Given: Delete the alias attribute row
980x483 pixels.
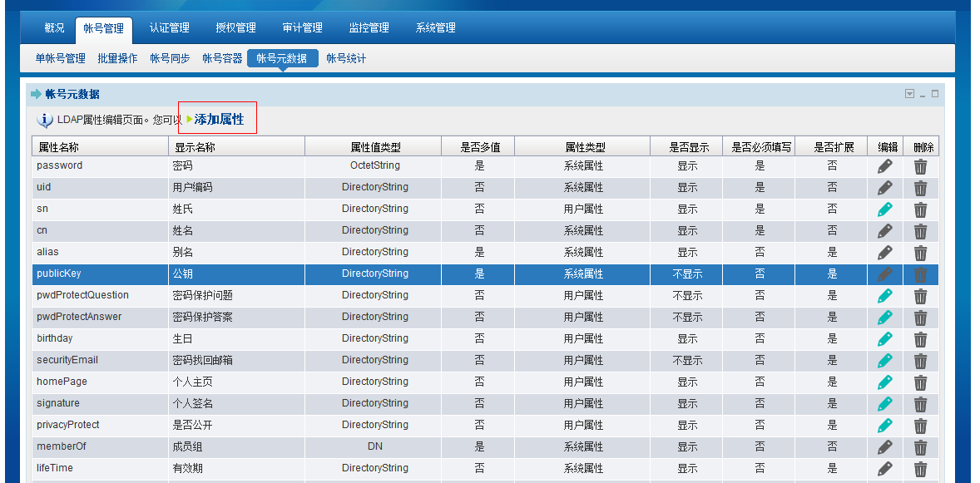Looking at the screenshot, I should click(920, 253).
